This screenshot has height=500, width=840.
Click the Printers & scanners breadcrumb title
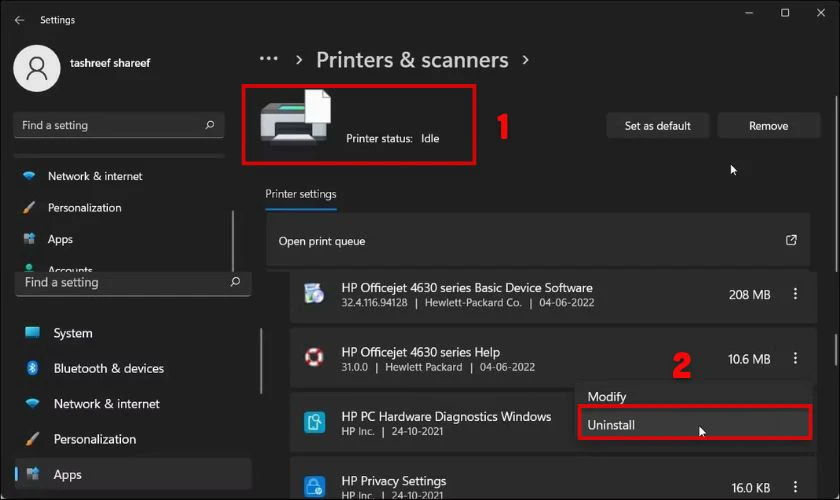pos(412,60)
